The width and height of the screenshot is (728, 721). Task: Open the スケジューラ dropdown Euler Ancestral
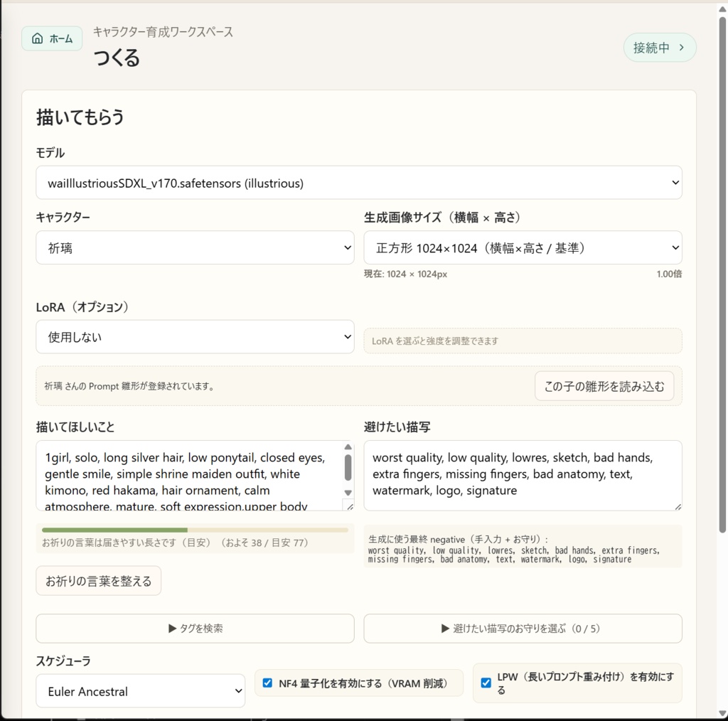point(141,691)
